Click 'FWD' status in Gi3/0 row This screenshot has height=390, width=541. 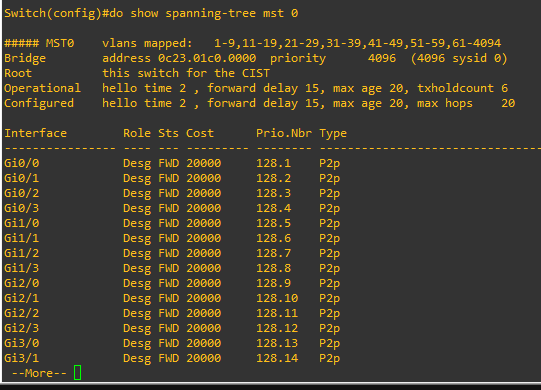click(168, 343)
